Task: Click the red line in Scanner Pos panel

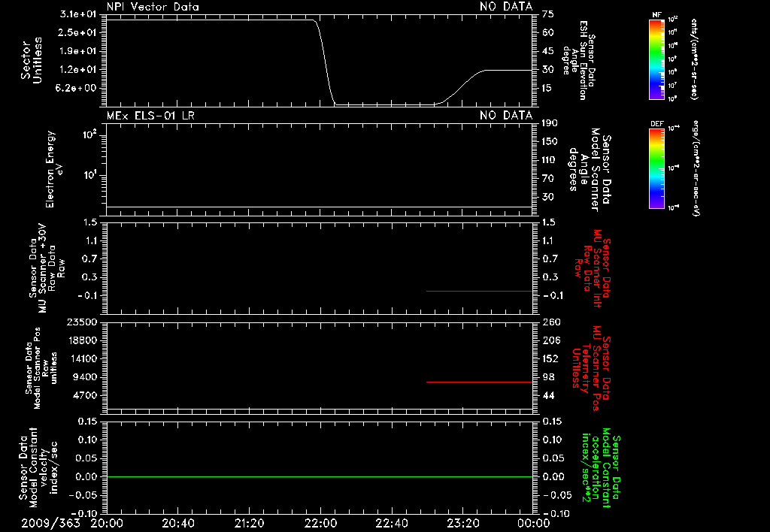Action: [479, 382]
